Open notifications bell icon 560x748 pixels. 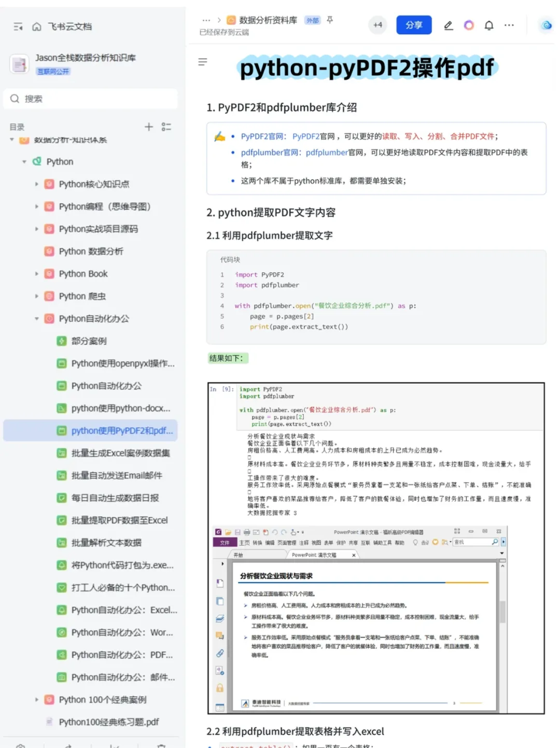click(x=489, y=25)
